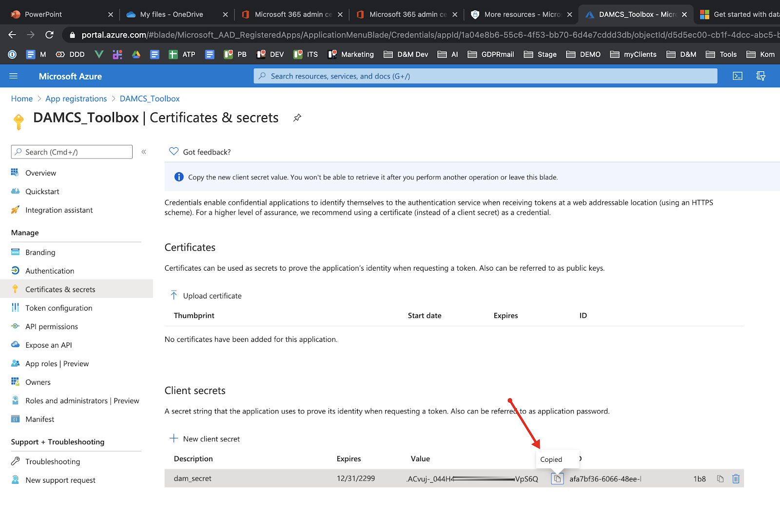Reload the page in the browser
This screenshot has height=532, width=780.
click(x=49, y=35)
